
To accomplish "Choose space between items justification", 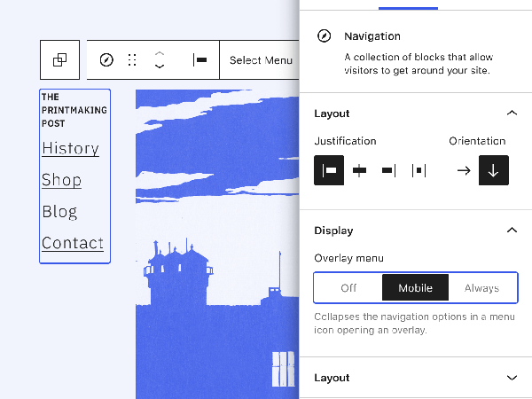I will 419,170.
